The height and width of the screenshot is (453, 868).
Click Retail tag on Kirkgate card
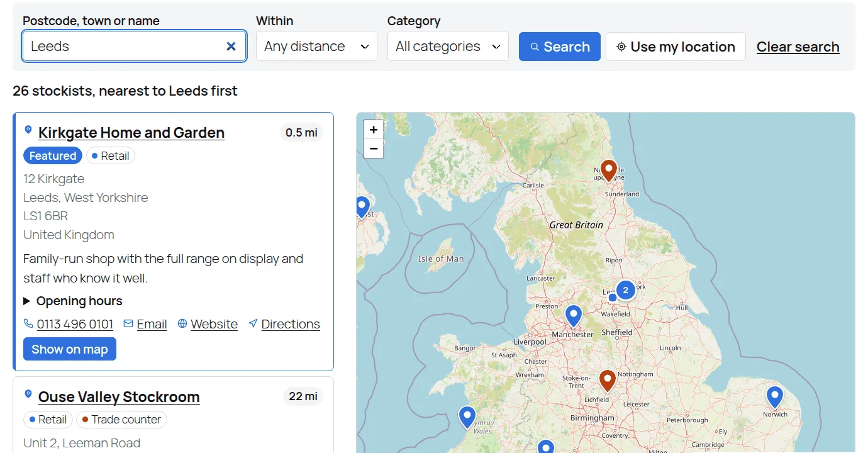pyautogui.click(x=111, y=156)
